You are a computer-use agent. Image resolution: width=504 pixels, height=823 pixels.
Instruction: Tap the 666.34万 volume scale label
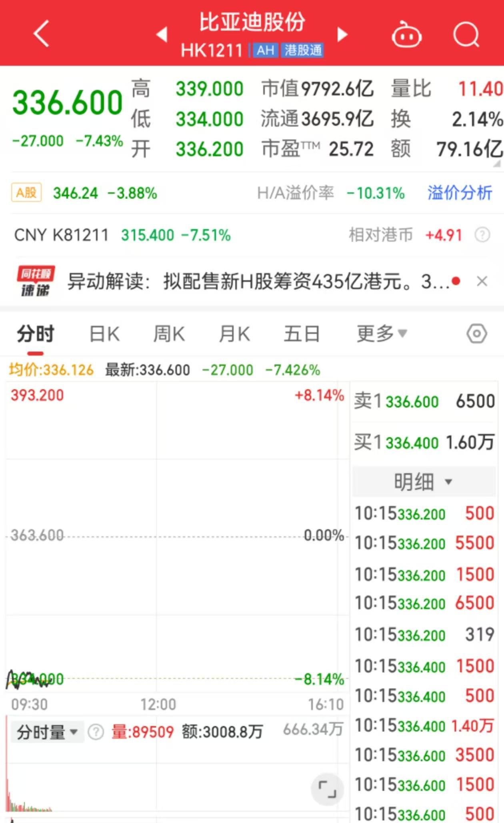[x=313, y=729]
